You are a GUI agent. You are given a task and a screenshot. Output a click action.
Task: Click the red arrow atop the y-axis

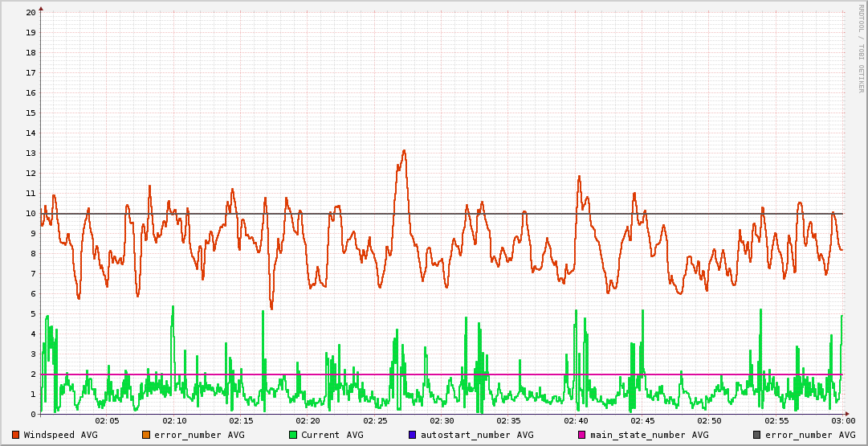[x=40, y=8]
